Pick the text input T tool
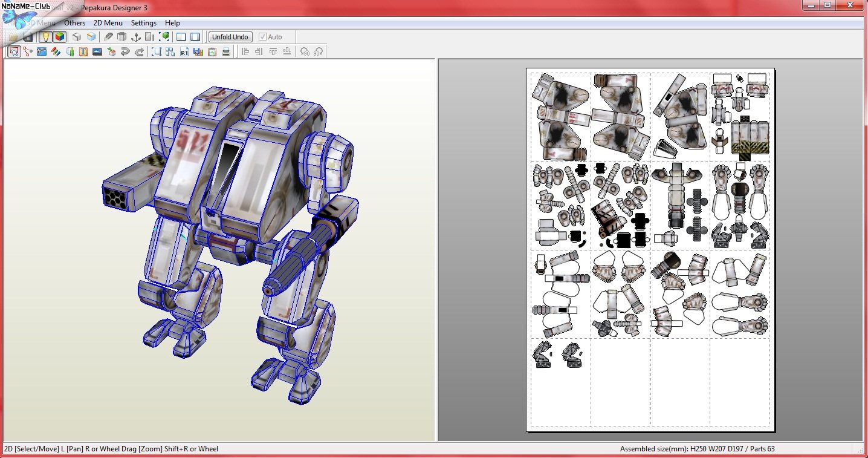The image size is (868, 458). [x=83, y=52]
